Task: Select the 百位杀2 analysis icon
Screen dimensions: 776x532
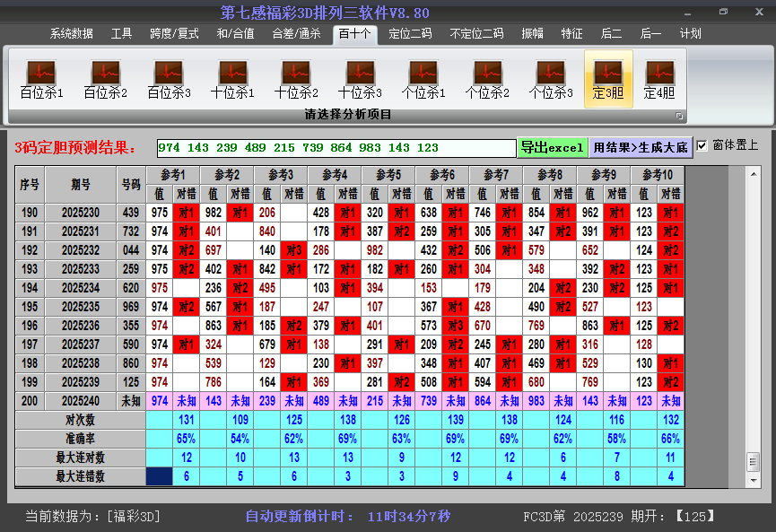Action: tap(105, 79)
